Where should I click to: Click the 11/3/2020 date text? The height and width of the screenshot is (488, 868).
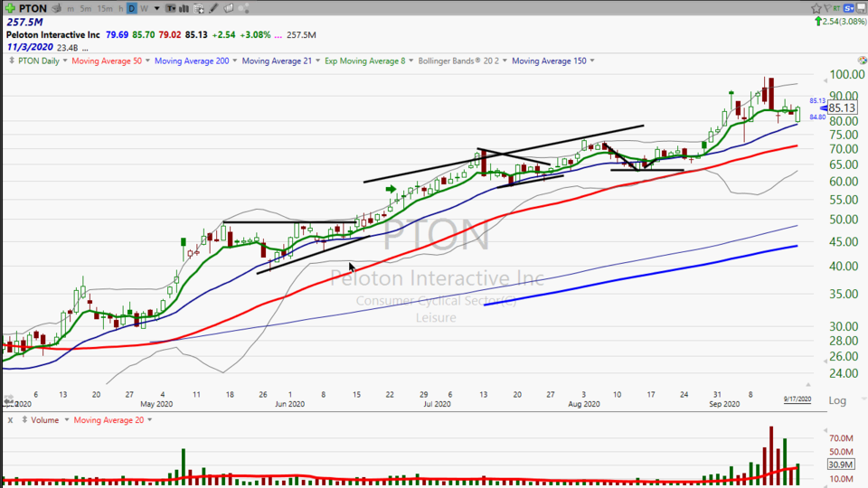(x=29, y=47)
